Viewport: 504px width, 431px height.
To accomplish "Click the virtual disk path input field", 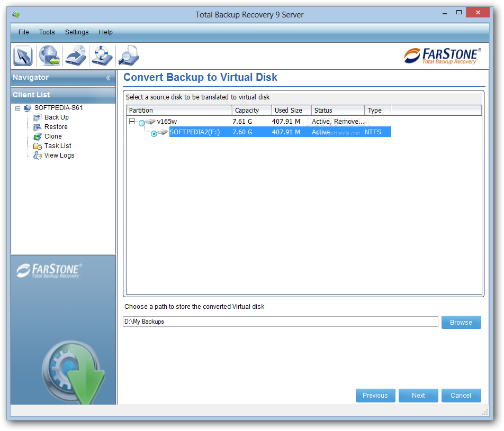I will click(280, 322).
